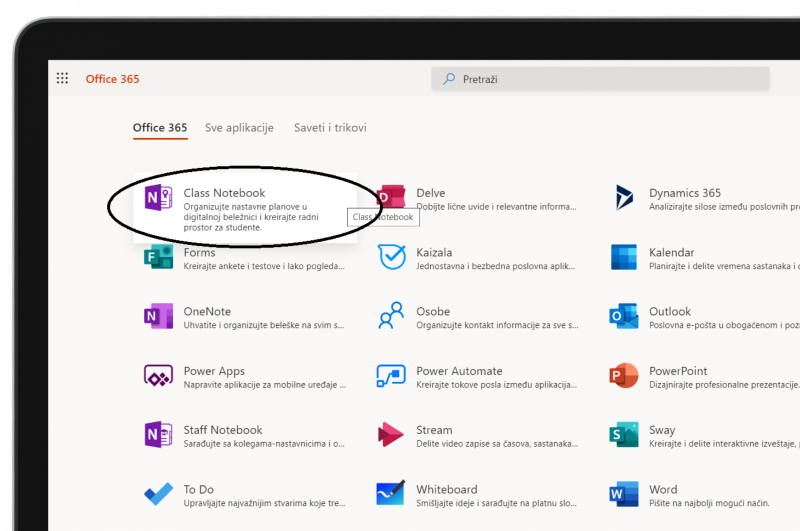Click 'Smišljajte ideje i sarađujte' description
Screen dimensions: 800x531
coord(496,503)
